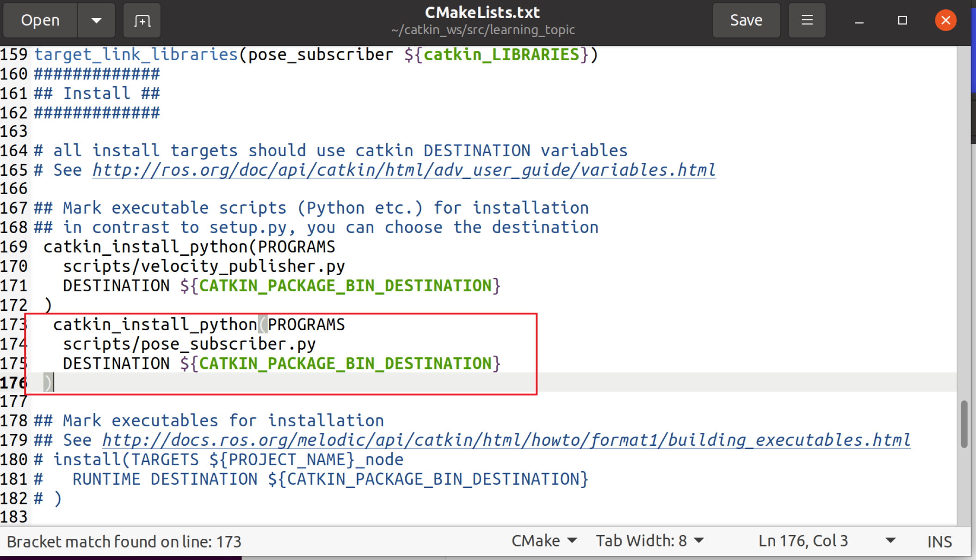Open the Tab Width dropdown
Screen dimensions: 976x560
[x=649, y=541]
